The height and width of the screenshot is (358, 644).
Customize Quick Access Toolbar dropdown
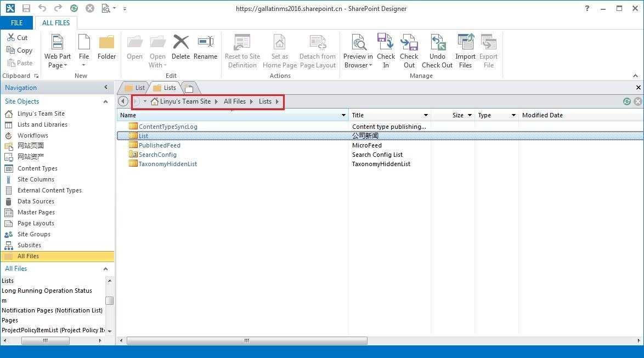tap(125, 9)
